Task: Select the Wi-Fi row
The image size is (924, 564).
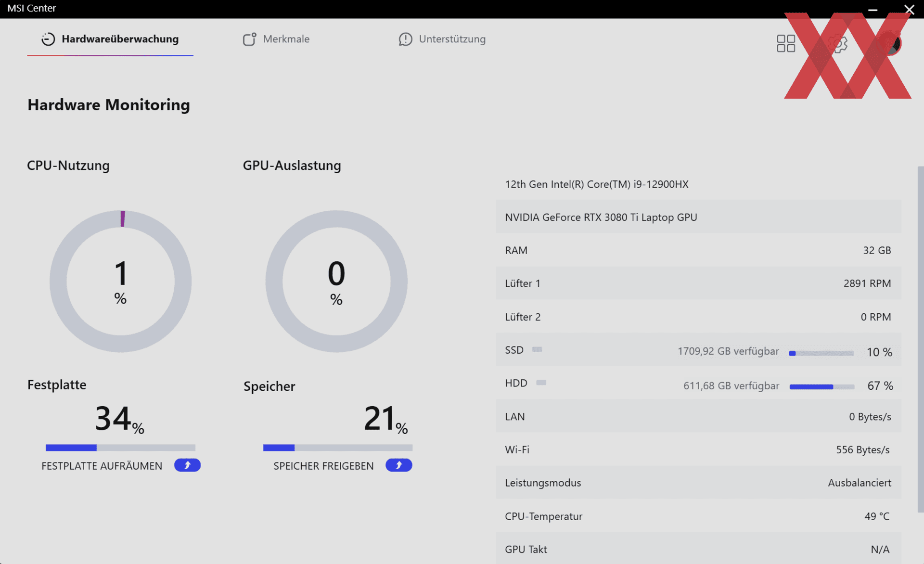Action: coord(698,449)
